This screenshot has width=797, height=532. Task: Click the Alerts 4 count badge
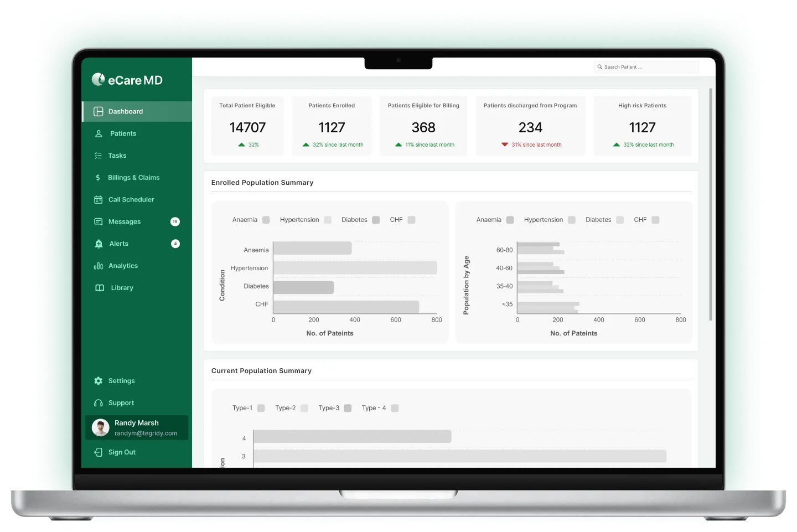(175, 244)
